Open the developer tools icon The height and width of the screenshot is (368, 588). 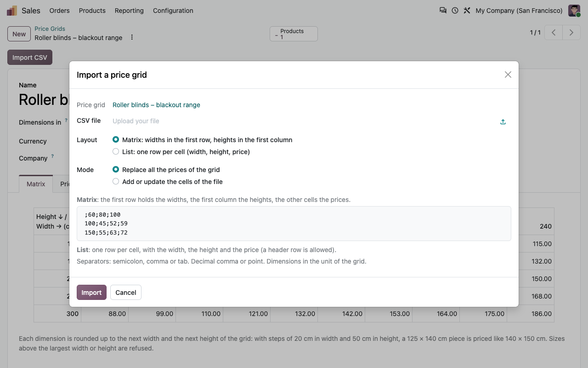coord(467,11)
